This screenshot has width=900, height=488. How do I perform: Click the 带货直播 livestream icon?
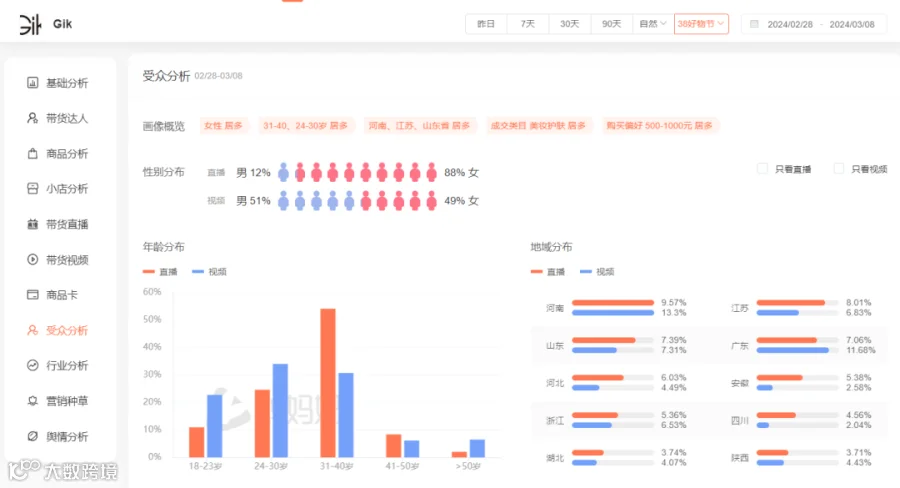tap(33, 224)
